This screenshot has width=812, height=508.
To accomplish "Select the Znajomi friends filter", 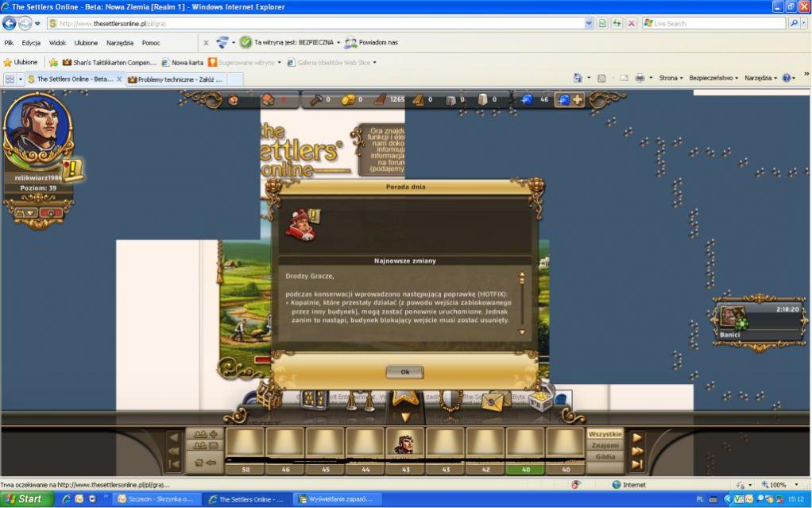I will tap(605, 445).
